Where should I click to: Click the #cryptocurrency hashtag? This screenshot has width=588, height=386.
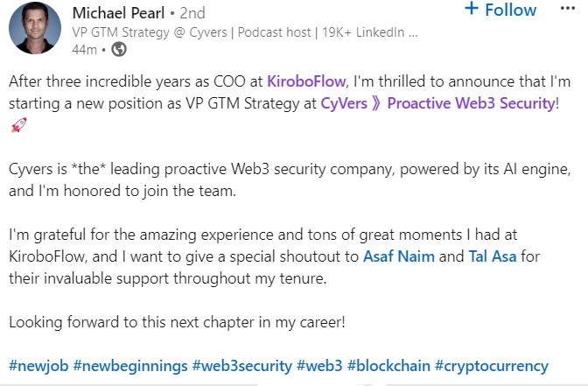point(491,366)
